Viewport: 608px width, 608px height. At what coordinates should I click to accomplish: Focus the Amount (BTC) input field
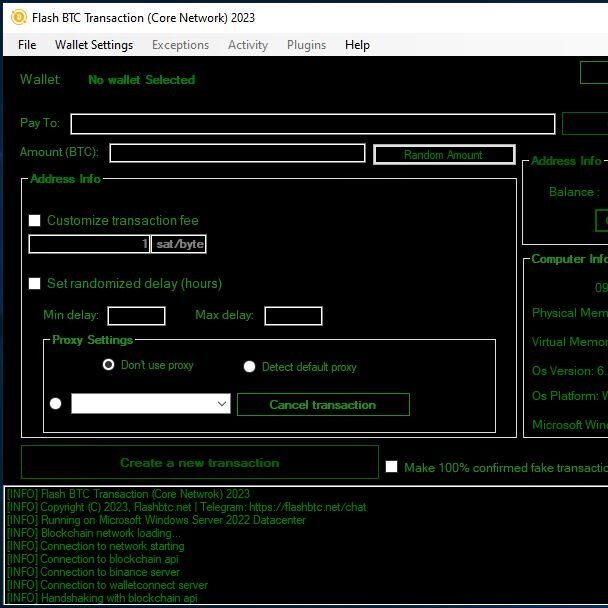237,153
